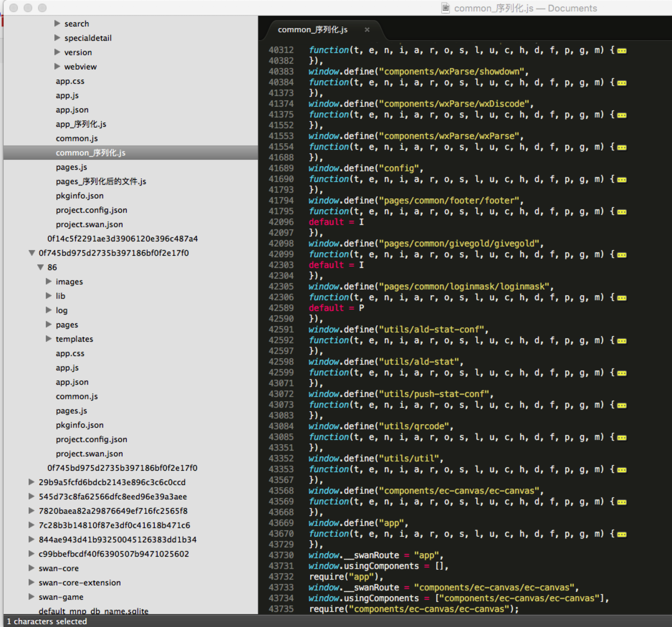
Task: Expand the search folder
Action: 57,24
